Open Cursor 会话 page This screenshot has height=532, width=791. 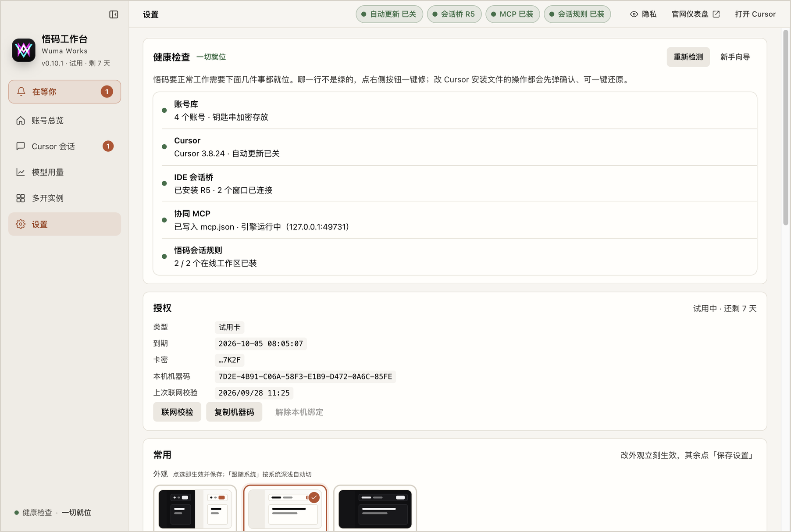pos(64,146)
